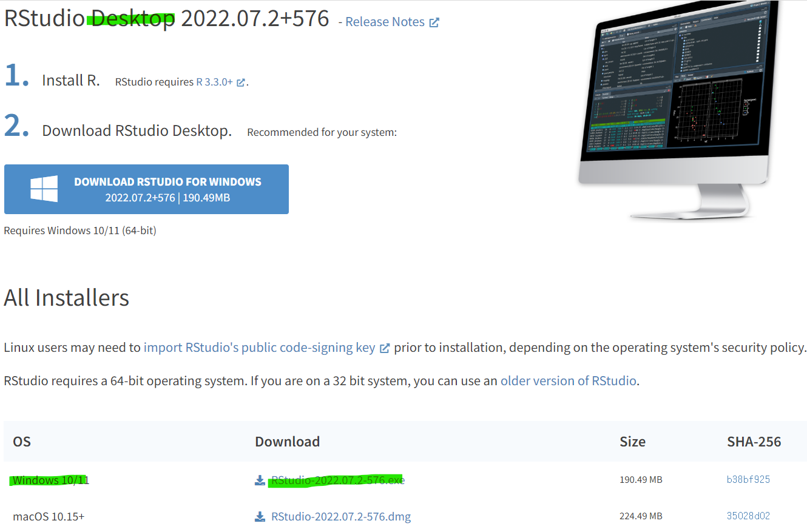The height and width of the screenshot is (532, 807).
Task: Click download arrow icon beside the .dmg file
Action: point(260,517)
